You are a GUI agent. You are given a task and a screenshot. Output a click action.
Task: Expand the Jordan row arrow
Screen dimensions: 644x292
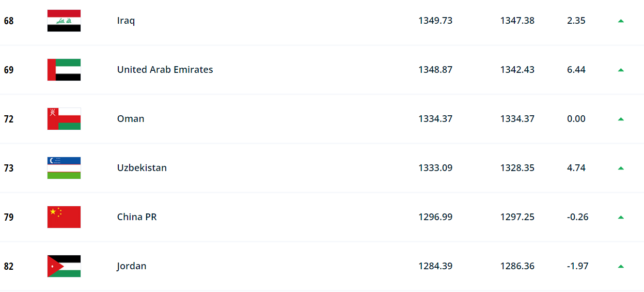621,266
